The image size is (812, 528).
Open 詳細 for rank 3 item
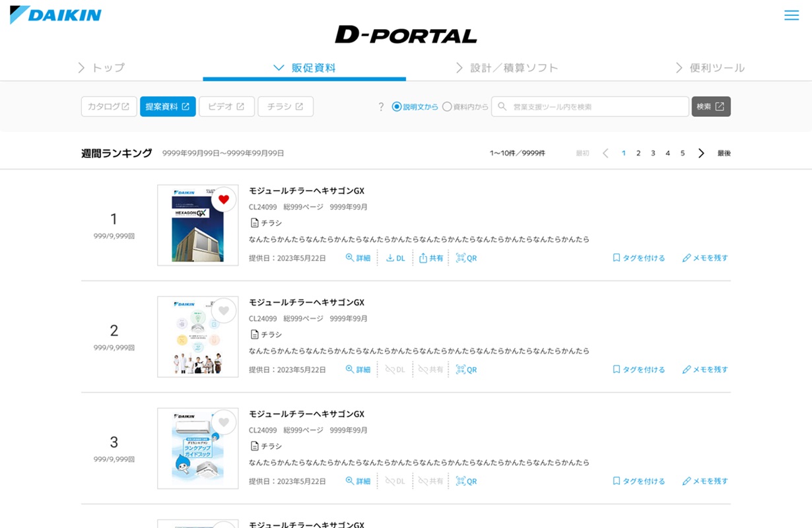point(358,481)
